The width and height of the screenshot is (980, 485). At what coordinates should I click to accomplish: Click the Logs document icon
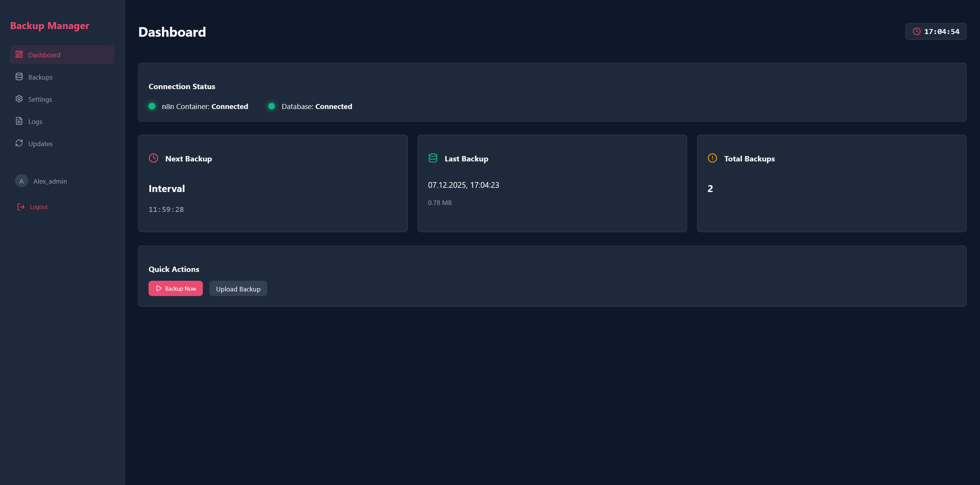click(19, 121)
